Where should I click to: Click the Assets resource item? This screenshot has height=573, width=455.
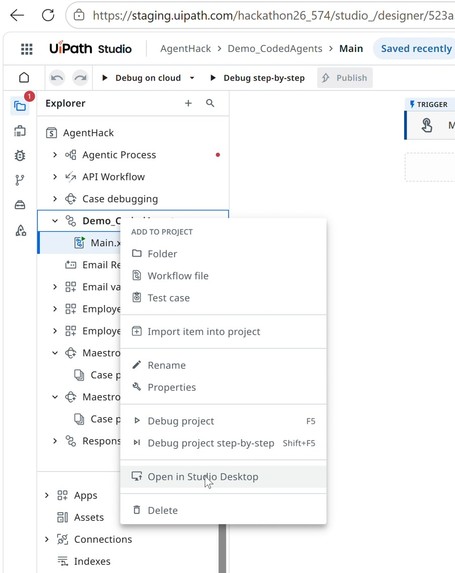pyautogui.click(x=89, y=517)
